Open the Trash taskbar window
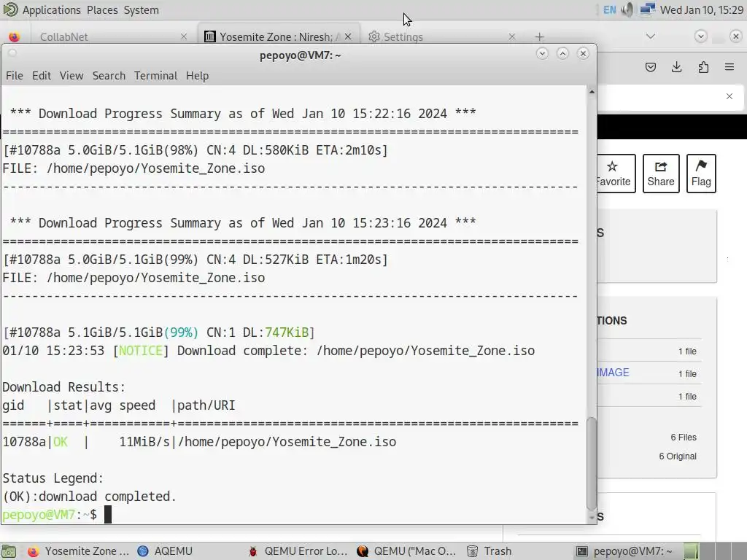This screenshot has height=560, width=747. pos(489,551)
